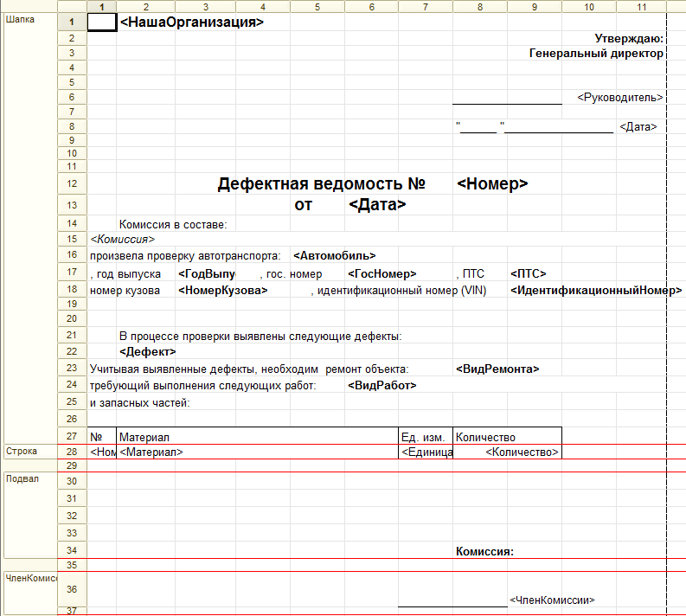The width and height of the screenshot is (686, 616).
Task: Click the 'Количество' table header cell
Action: 507,437
